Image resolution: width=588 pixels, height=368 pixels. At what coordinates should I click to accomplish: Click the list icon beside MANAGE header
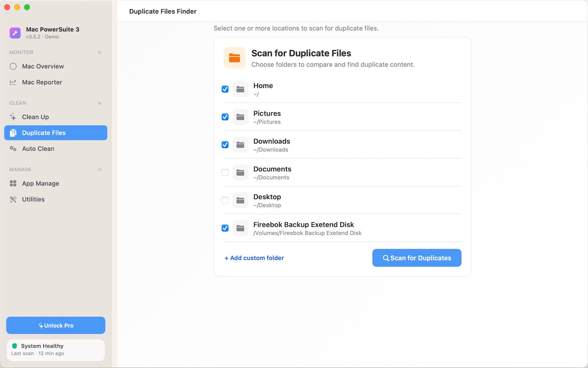pyautogui.click(x=99, y=169)
